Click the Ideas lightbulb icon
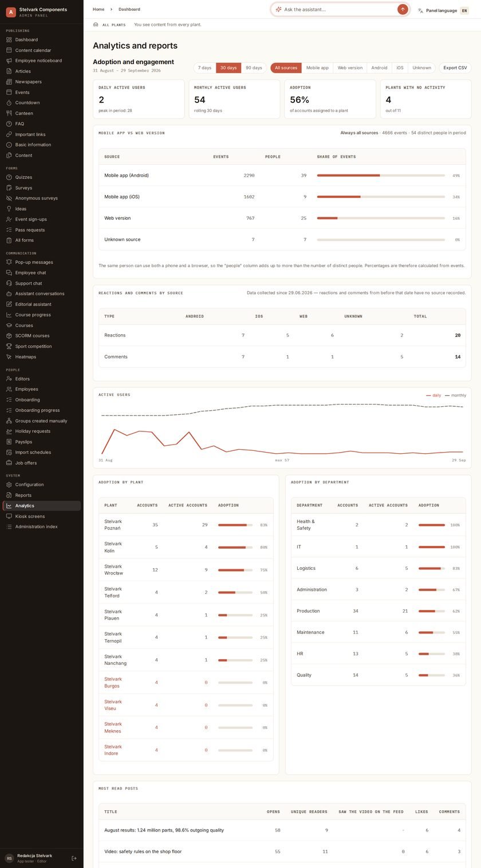 9,209
